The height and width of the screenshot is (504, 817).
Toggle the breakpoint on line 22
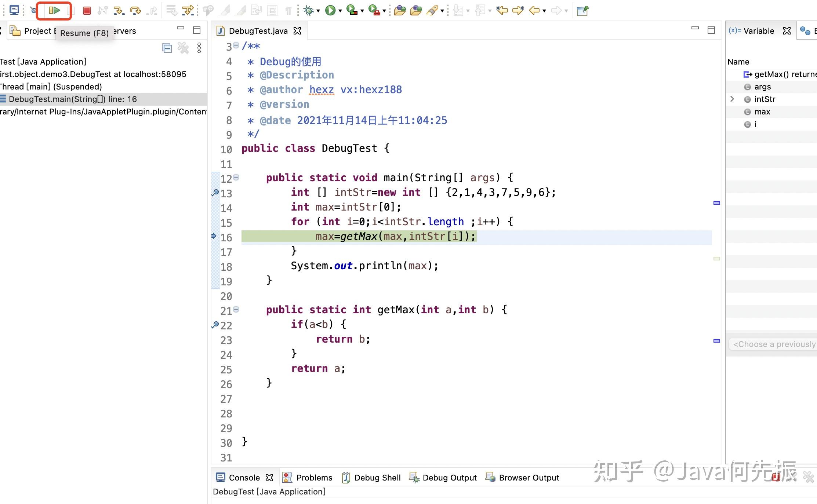coord(215,325)
